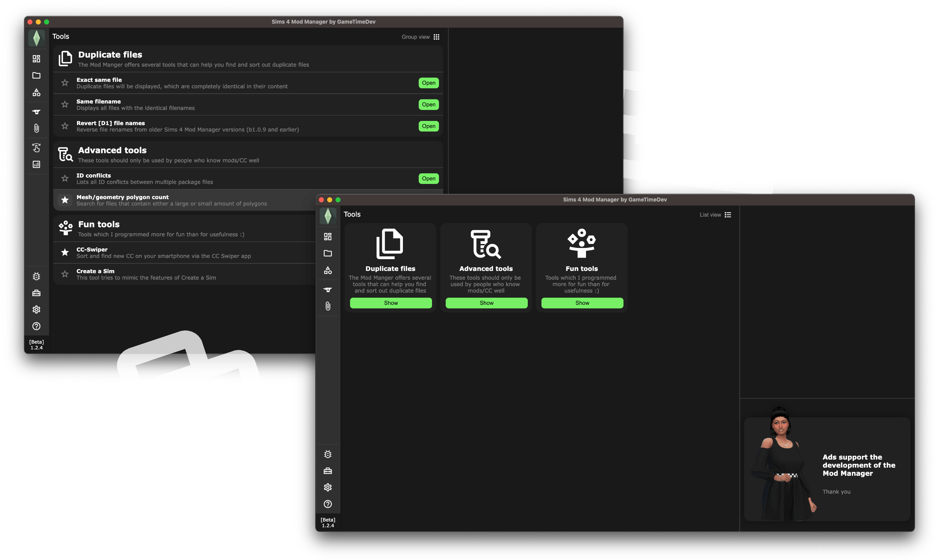Screen dimensions: 941x560
Task: Click the Advanced tools search icon
Action: coord(65,154)
